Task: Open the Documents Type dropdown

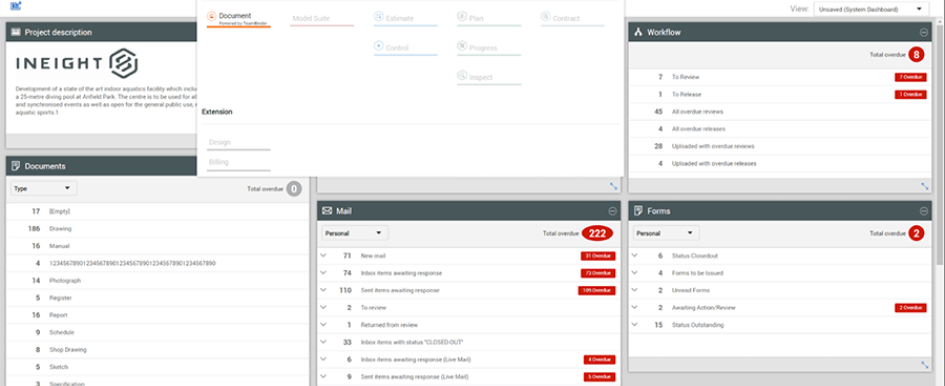Action: click(44, 189)
